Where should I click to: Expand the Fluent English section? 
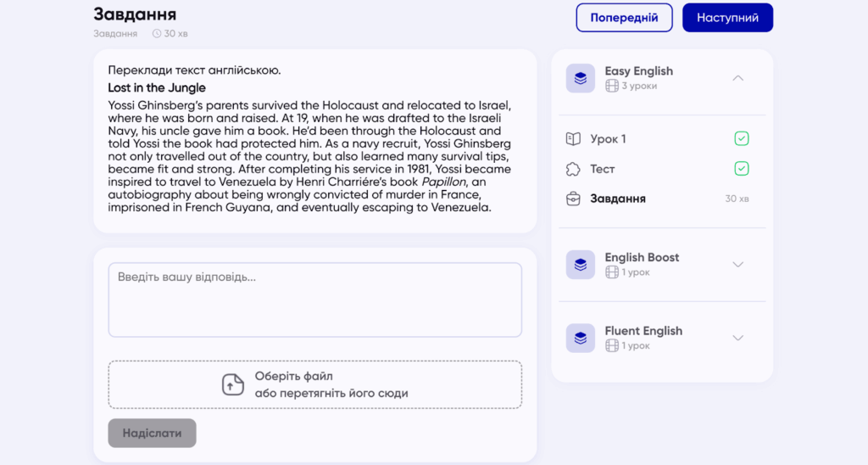(x=737, y=338)
